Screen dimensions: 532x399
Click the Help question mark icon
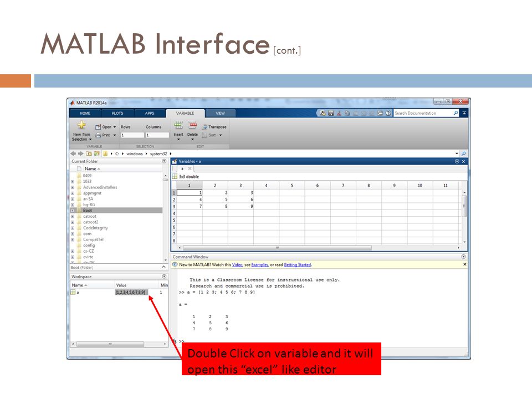[x=388, y=113]
